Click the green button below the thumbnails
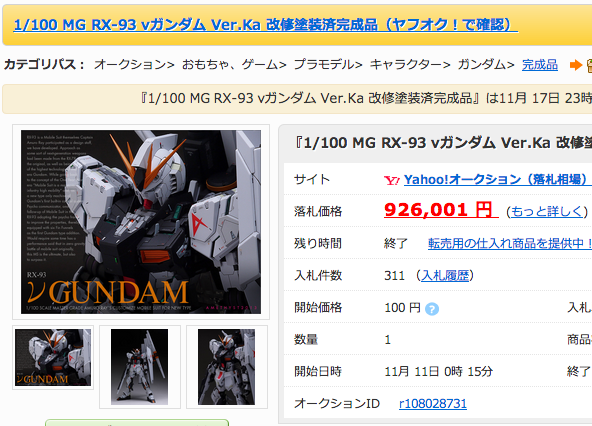The width and height of the screenshot is (592, 426). 137,423
